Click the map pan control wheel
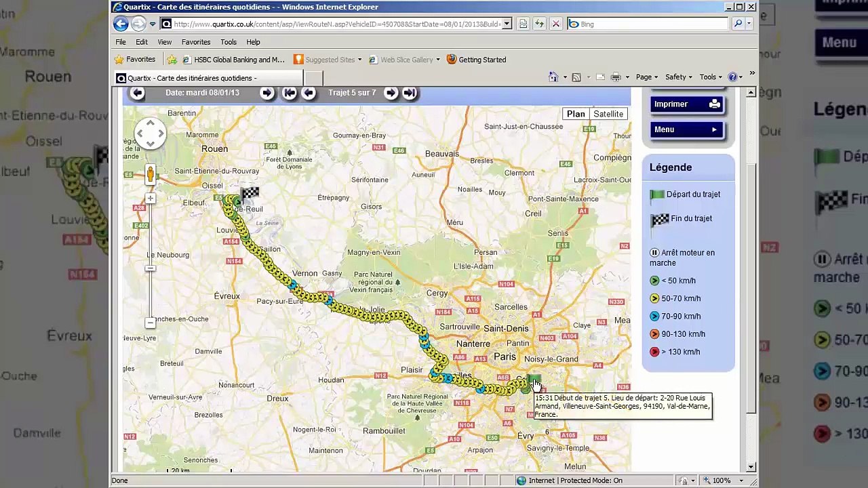This screenshot has width=868, height=488. (x=151, y=134)
